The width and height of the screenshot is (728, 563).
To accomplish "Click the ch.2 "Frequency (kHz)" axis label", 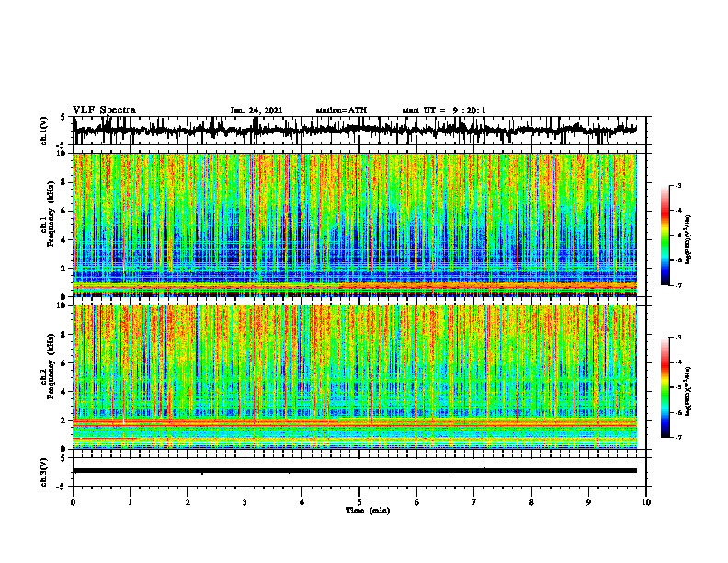I will tap(51, 366).
